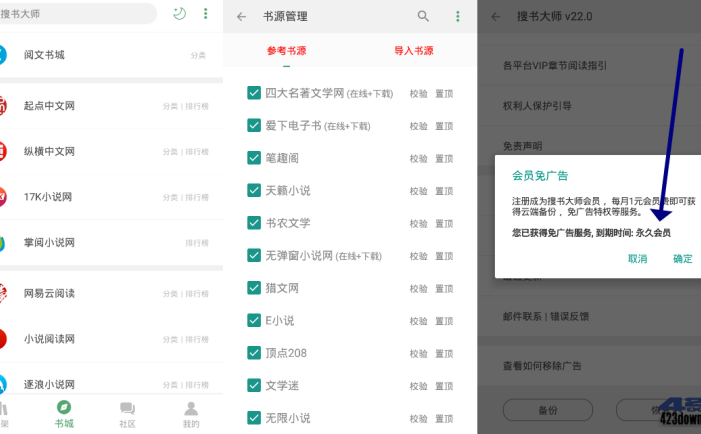Viewport: 701px width, 434px height.
Task: Open 17K小说网 entry
Action: [x=111, y=197]
